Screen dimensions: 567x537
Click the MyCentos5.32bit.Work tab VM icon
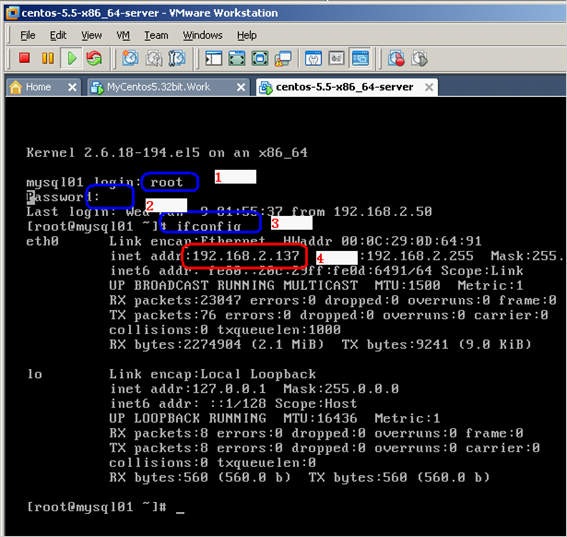97,87
